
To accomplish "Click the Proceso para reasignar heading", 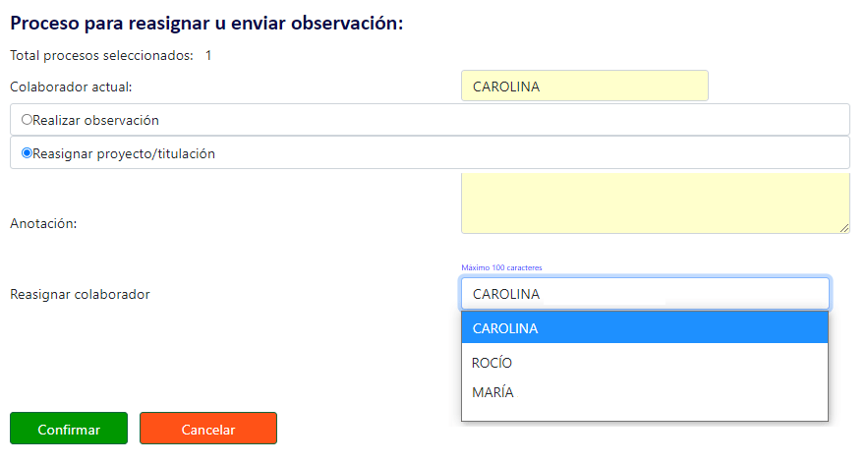I will click(206, 24).
